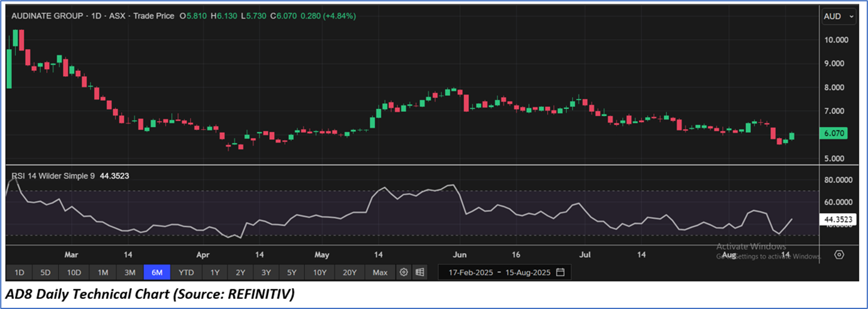The width and height of the screenshot is (868, 309).
Task: Click the Jul label on time axis
Action: coord(585,255)
